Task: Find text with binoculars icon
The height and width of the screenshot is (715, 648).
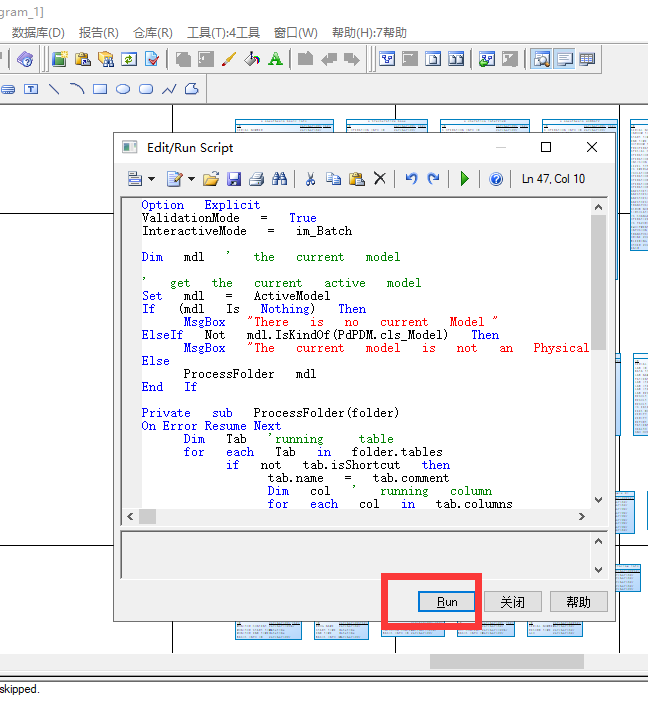Action: tap(279, 179)
